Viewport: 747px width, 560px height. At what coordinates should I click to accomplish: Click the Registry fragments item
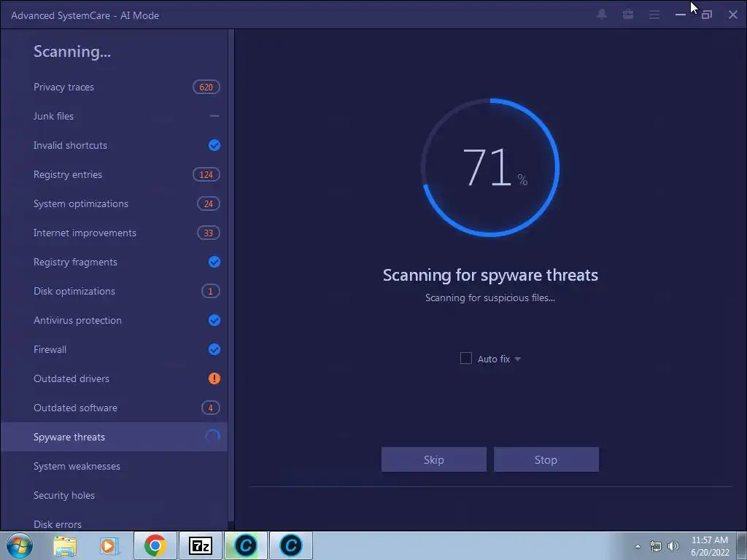pyautogui.click(x=115, y=262)
